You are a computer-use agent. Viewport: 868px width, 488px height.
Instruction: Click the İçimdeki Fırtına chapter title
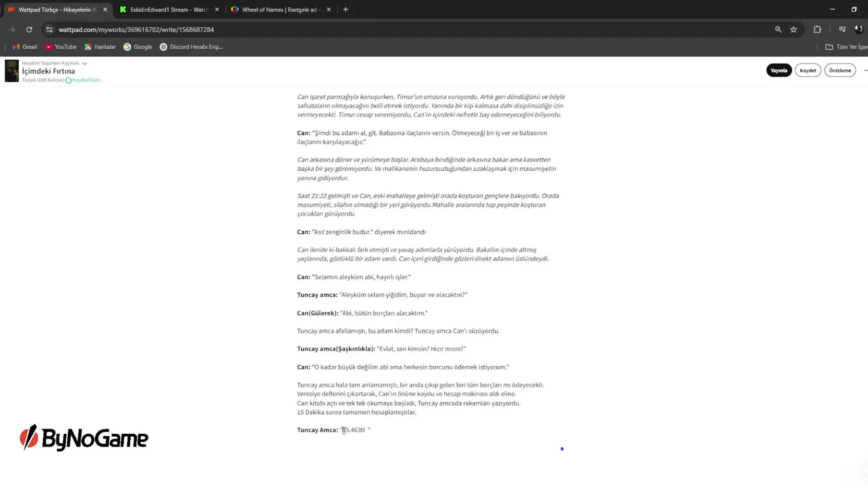pos(48,71)
